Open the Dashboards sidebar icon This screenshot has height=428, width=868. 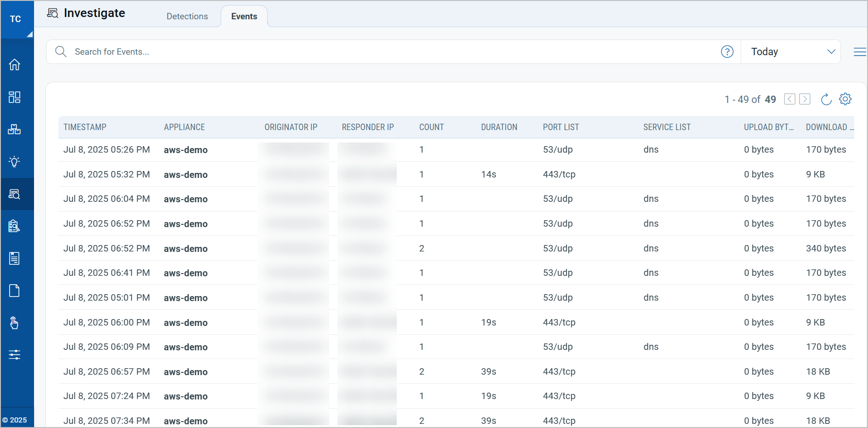coord(15,97)
